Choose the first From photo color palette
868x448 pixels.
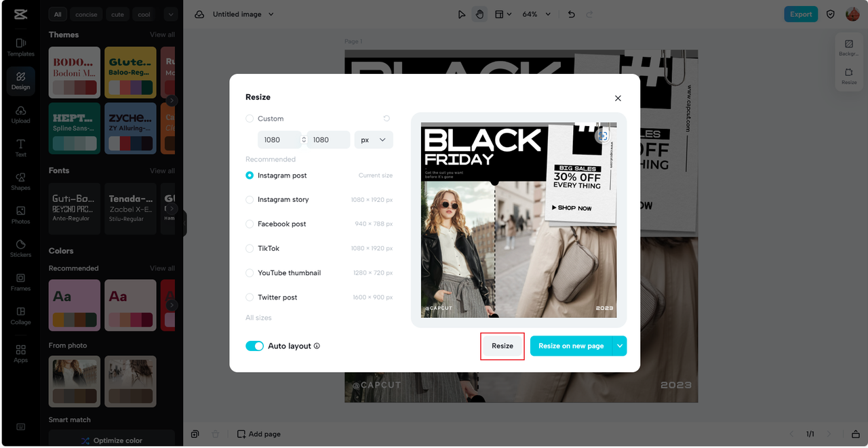tap(75, 382)
